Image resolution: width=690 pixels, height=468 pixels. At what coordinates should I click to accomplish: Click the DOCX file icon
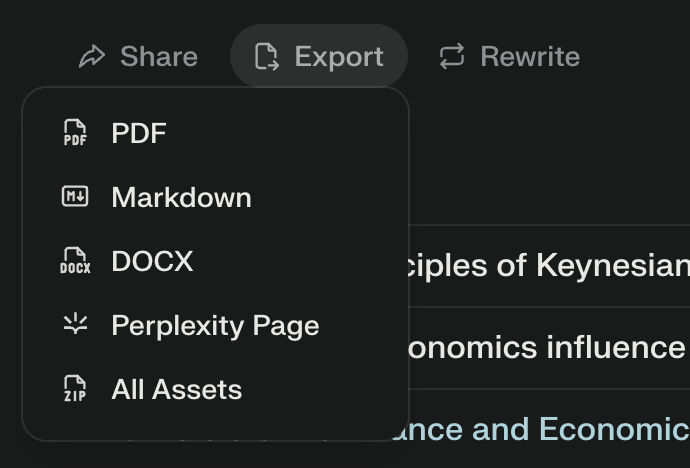75,261
